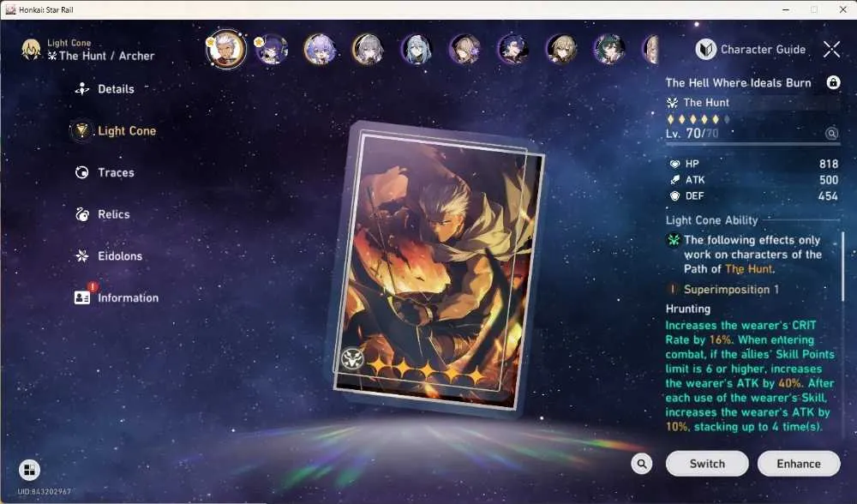Open the Information tab with red alert
Screen dimensions: 857x504
(x=117, y=297)
